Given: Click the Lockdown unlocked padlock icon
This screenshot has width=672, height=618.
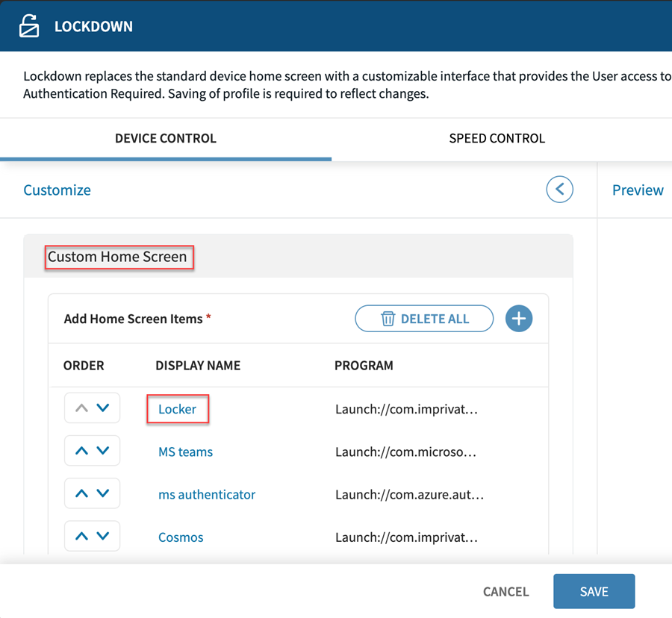Looking at the screenshot, I should point(28,26).
